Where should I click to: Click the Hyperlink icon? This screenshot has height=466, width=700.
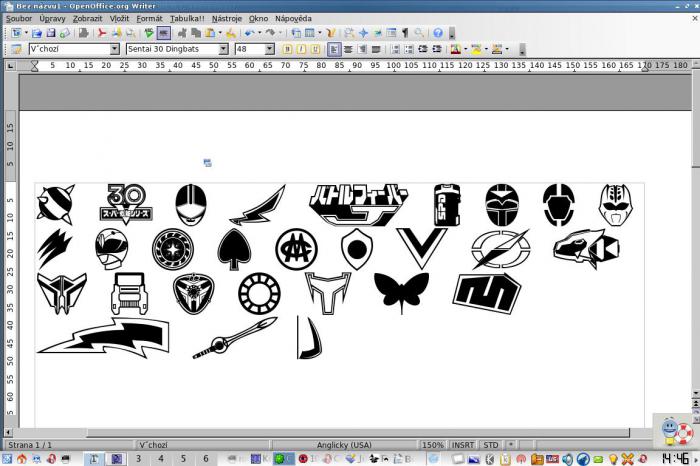coord(296,33)
